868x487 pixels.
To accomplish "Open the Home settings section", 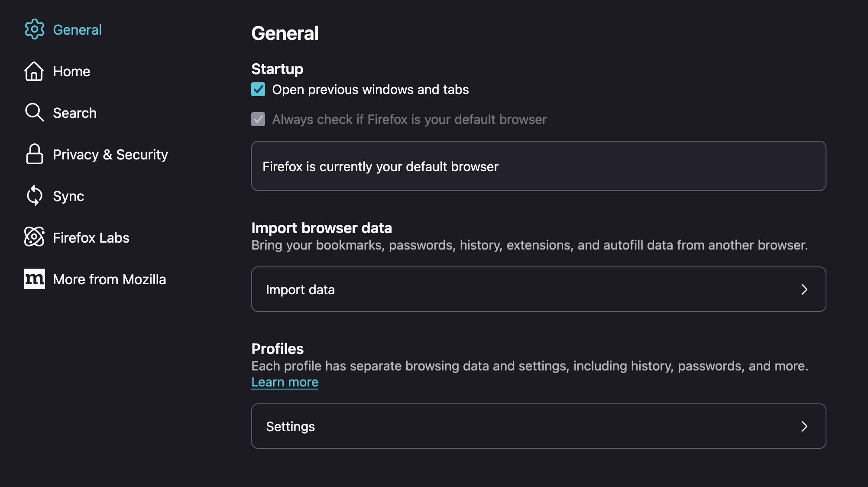I will pos(71,71).
